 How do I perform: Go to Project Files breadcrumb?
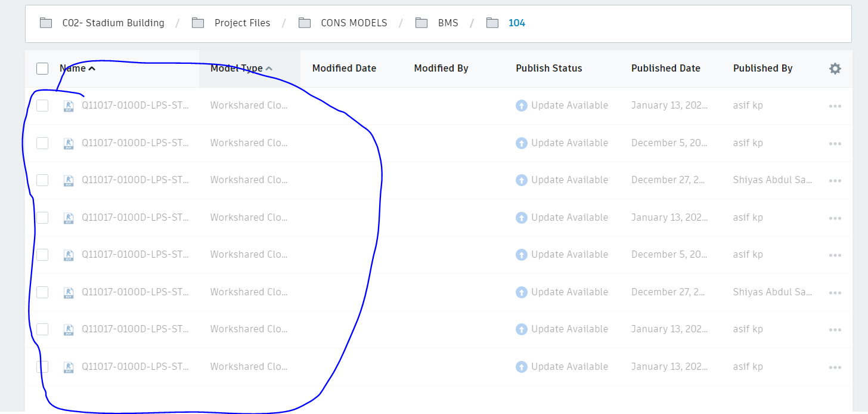pos(242,23)
